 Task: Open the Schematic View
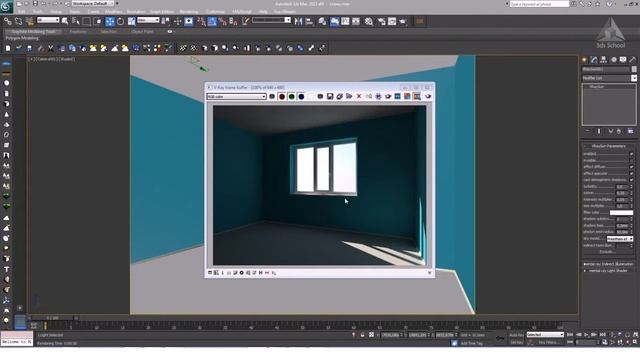(x=356, y=21)
